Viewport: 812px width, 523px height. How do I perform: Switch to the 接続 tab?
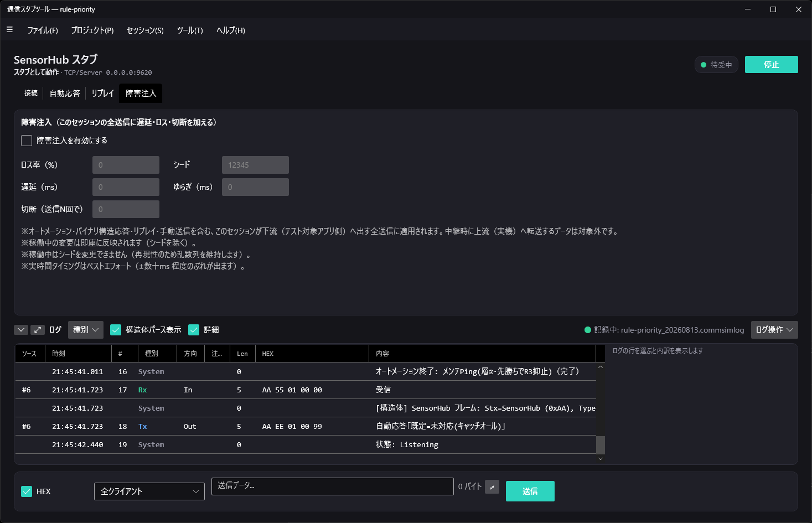pyautogui.click(x=31, y=93)
